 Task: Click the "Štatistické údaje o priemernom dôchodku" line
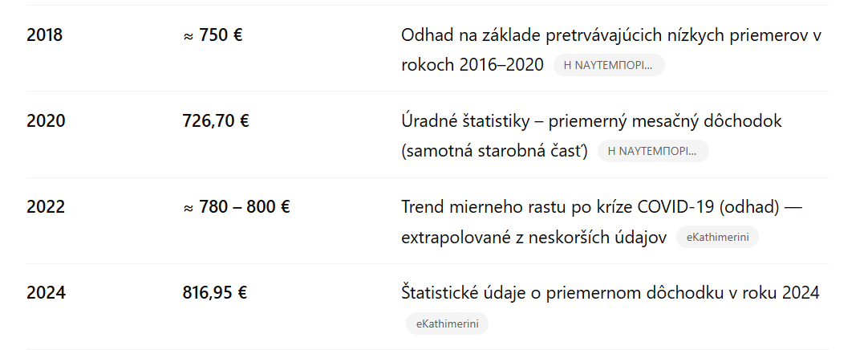[610, 293]
